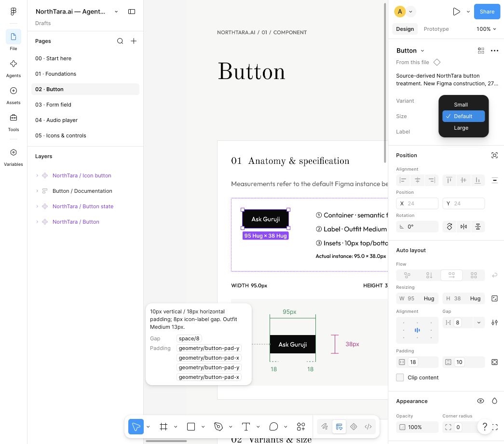Screen dimensions: 504x444
Task: Open the zoom level 100% dropdown
Action: [486, 29]
